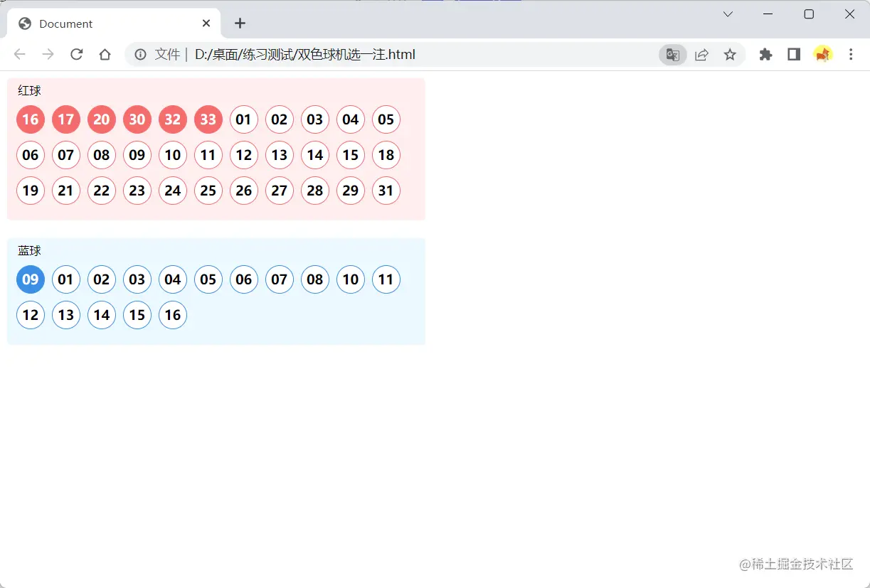Open the profile avatar menu

point(823,55)
